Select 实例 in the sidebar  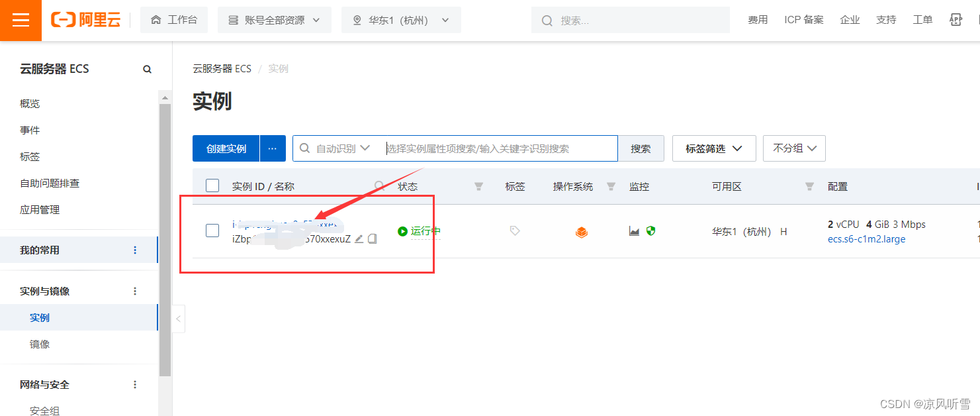40,318
